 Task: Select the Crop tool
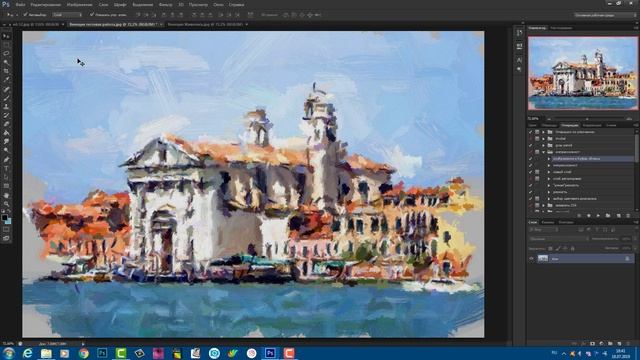tap(6, 71)
